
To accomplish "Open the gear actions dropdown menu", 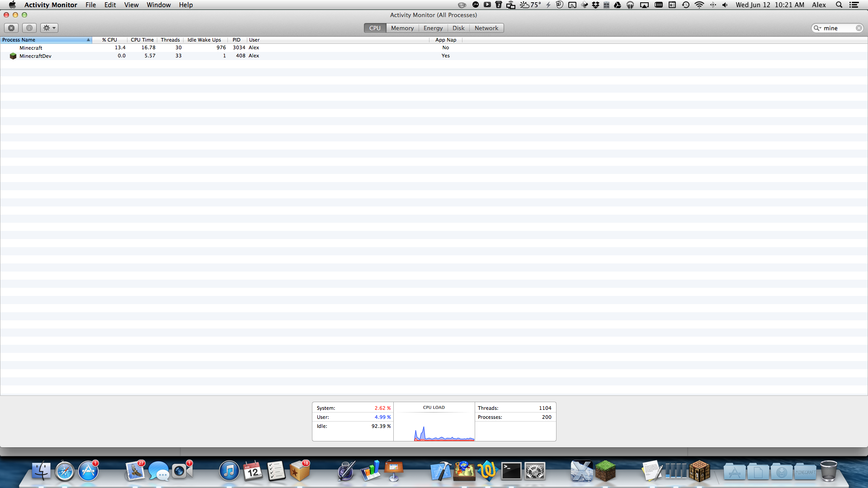I will tap(49, 28).
